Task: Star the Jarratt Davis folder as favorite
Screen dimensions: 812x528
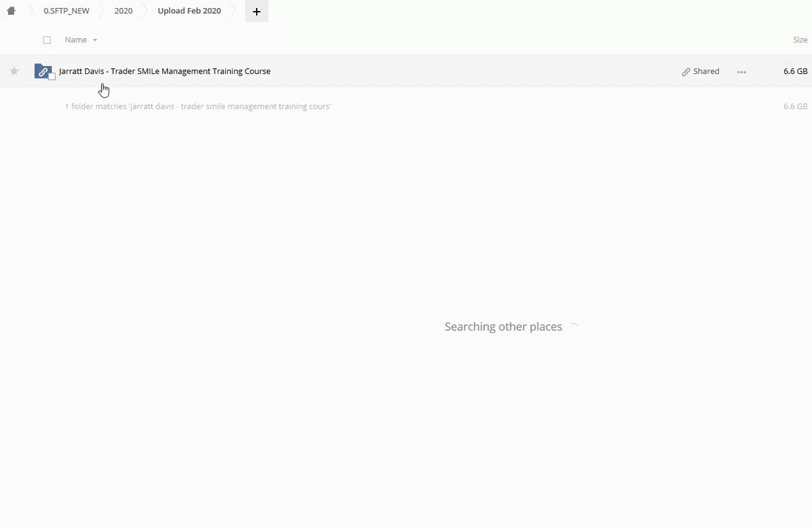Action: [x=14, y=71]
